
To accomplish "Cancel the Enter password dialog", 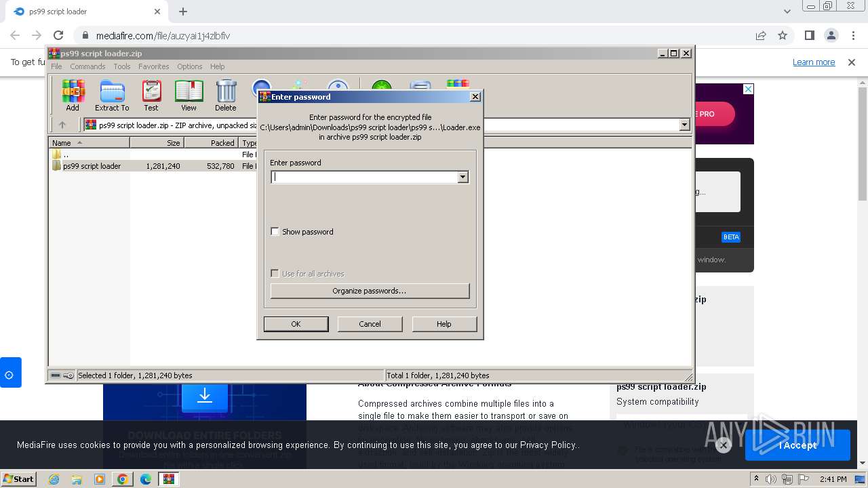I will 370,324.
